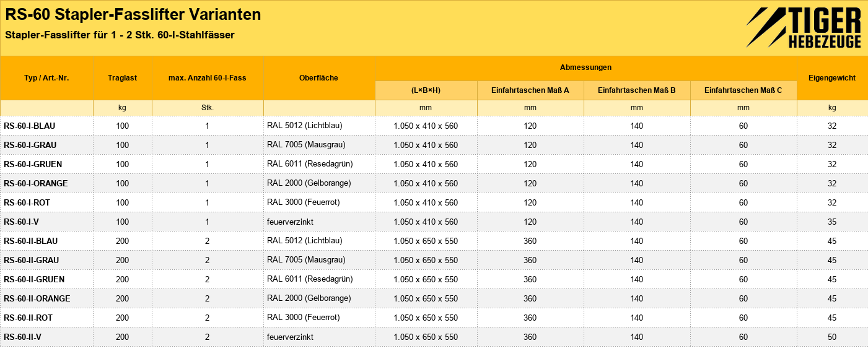Click RAL 5012 (Lichtblau) in RS-60-I-BLAU row
Screen dimensions: 868x351
(x=304, y=126)
